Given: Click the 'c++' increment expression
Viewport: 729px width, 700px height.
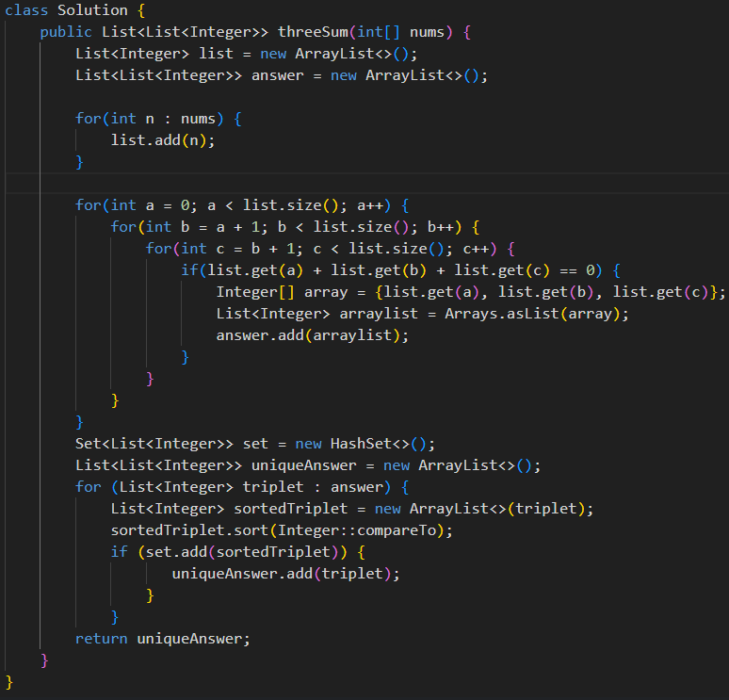Looking at the screenshot, I should point(476,249).
